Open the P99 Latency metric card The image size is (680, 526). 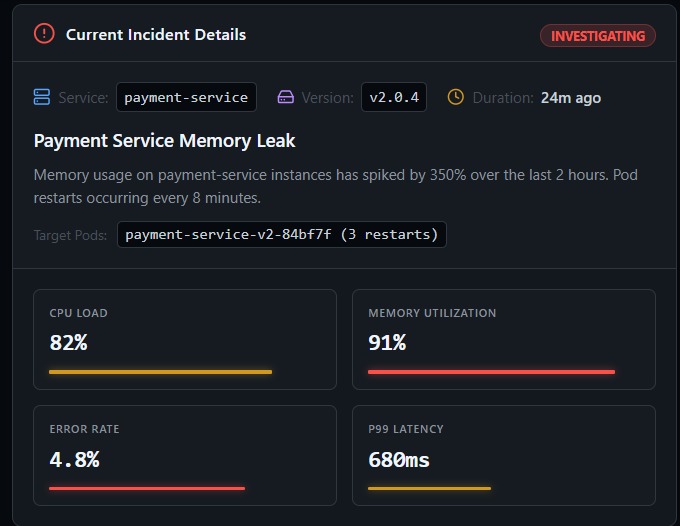[504, 455]
